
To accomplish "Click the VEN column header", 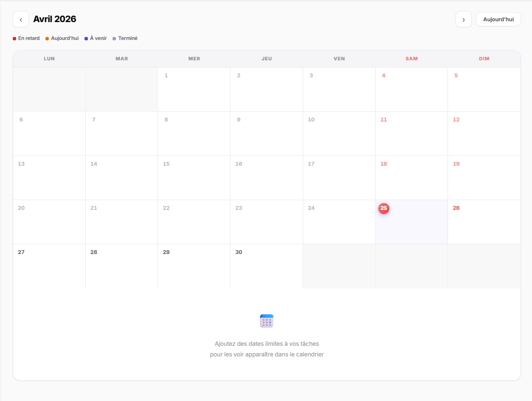I will coord(339,59).
